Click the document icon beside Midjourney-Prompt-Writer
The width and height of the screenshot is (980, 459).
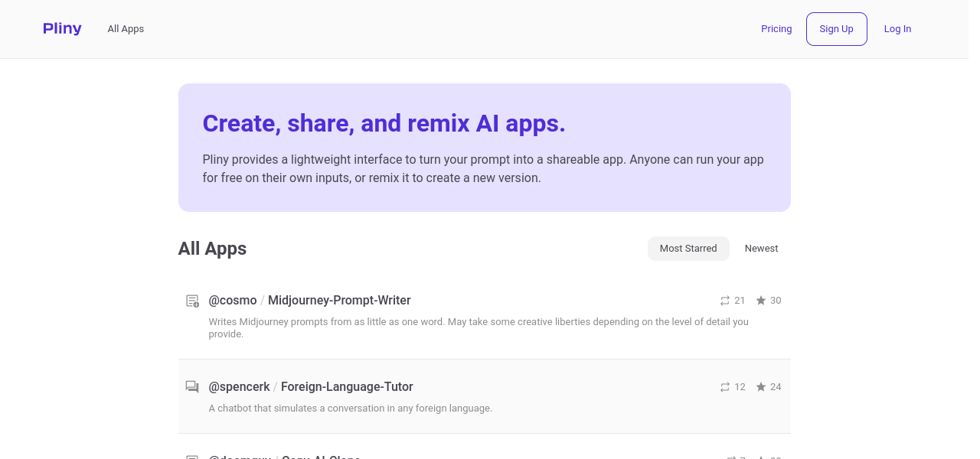(x=192, y=301)
